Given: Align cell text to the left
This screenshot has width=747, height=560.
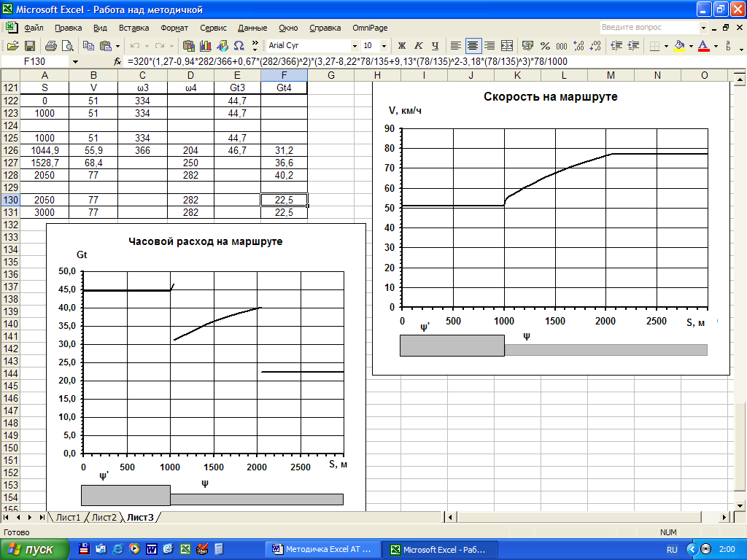Looking at the screenshot, I should click(456, 46).
